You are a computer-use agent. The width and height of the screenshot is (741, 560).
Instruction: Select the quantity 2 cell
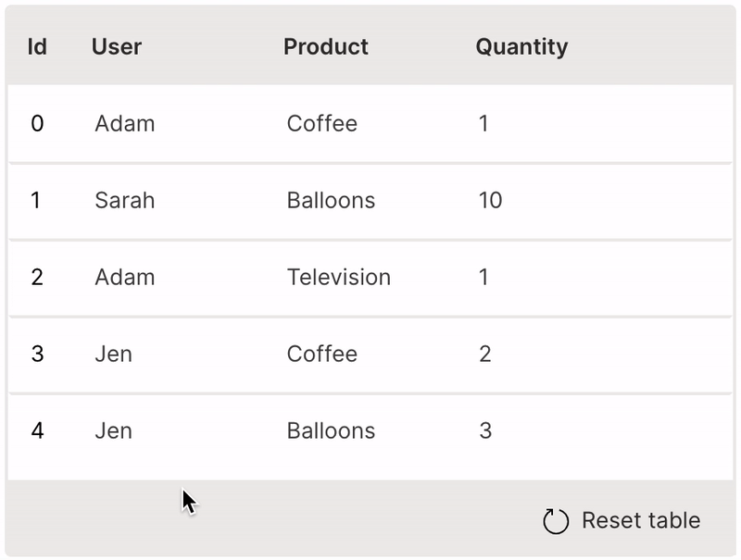(485, 354)
